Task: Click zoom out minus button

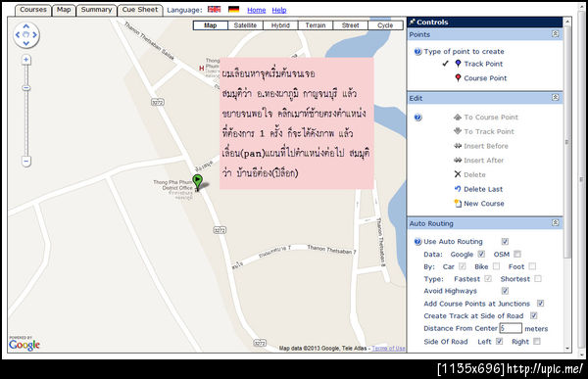Action: coord(25,162)
